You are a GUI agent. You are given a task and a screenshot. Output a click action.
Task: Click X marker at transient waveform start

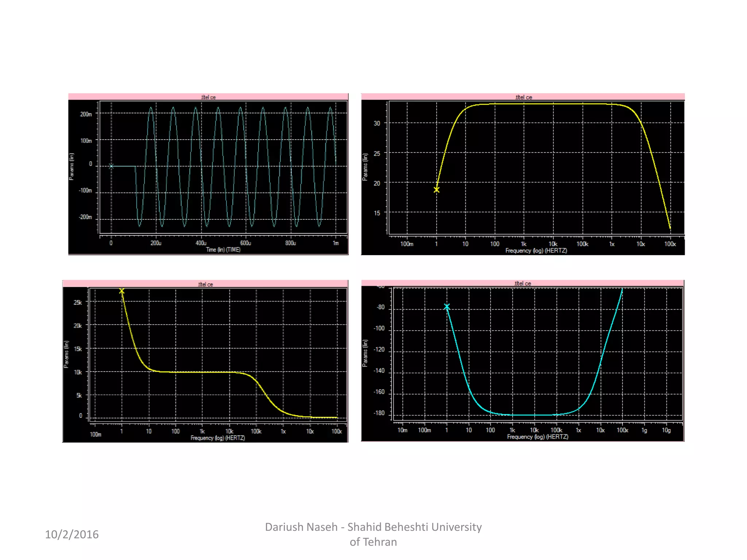point(111,166)
